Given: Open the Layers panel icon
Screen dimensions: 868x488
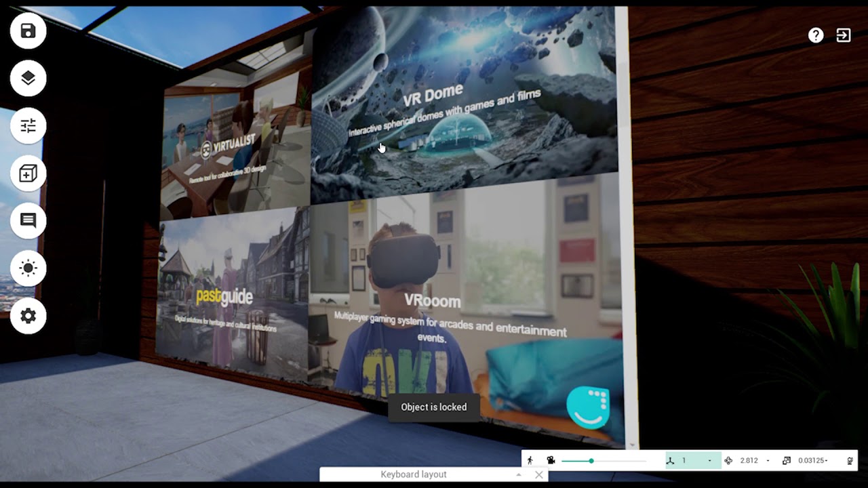Looking at the screenshot, I should click(28, 79).
